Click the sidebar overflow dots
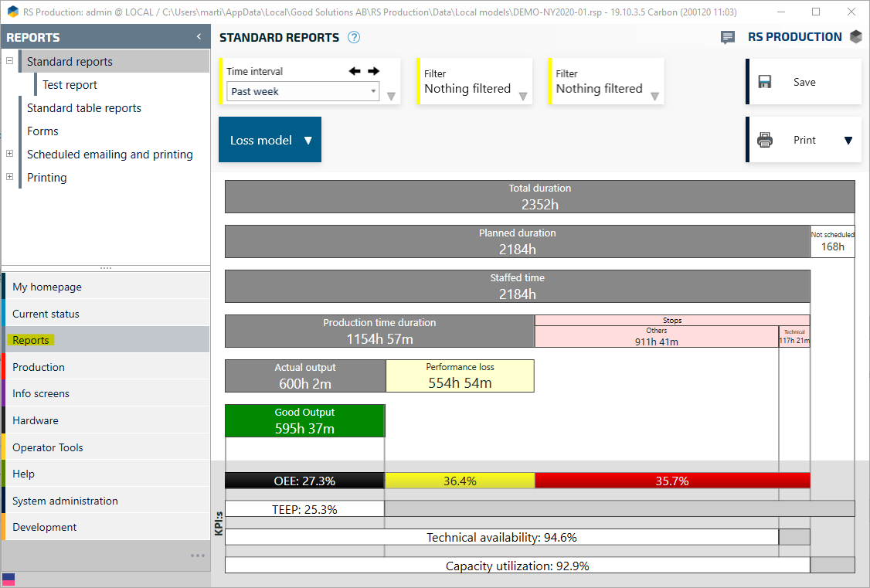Screen dimensions: 870x588 pos(198,556)
